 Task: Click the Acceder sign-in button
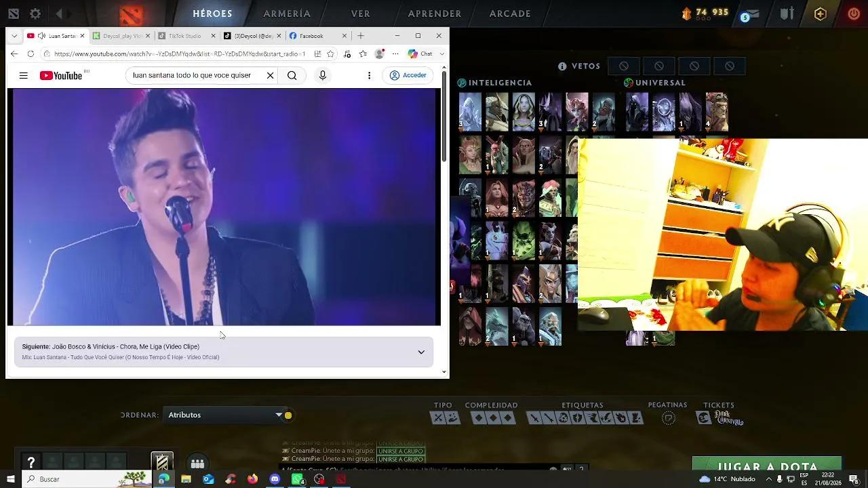pos(408,75)
